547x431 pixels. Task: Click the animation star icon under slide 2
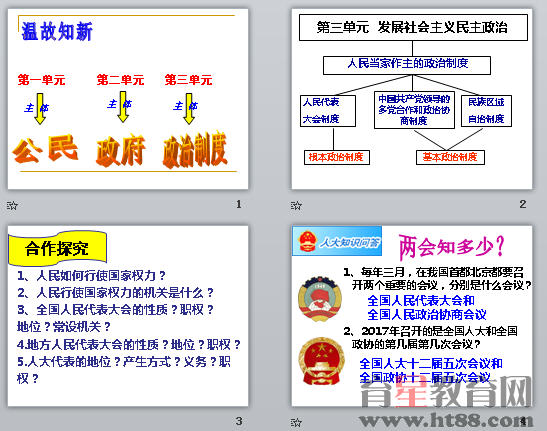click(296, 205)
